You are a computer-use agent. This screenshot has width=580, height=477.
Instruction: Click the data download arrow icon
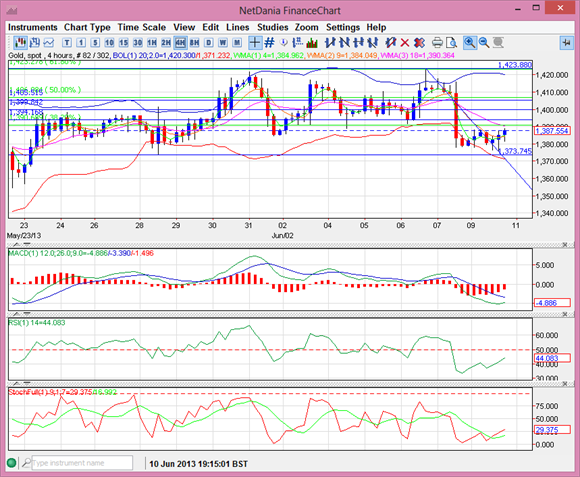pos(284,43)
